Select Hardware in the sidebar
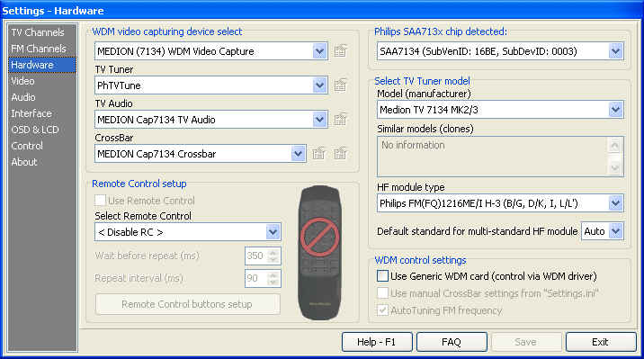644x359 pixels. pos(42,65)
